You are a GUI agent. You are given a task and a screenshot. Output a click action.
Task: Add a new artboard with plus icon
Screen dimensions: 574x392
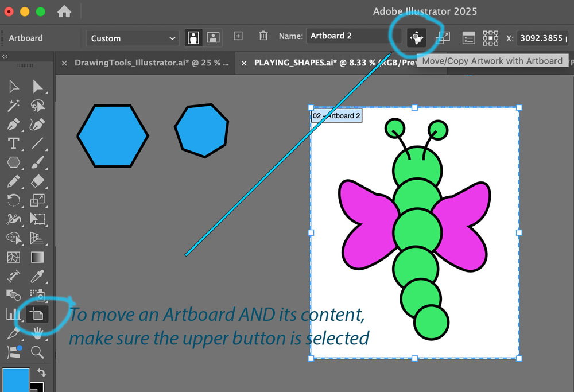[x=238, y=36]
